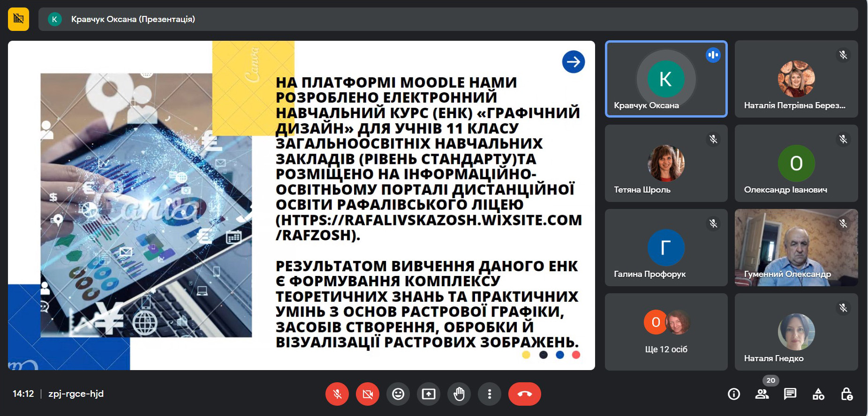Click the green K avatar in presentation header

pos(54,19)
